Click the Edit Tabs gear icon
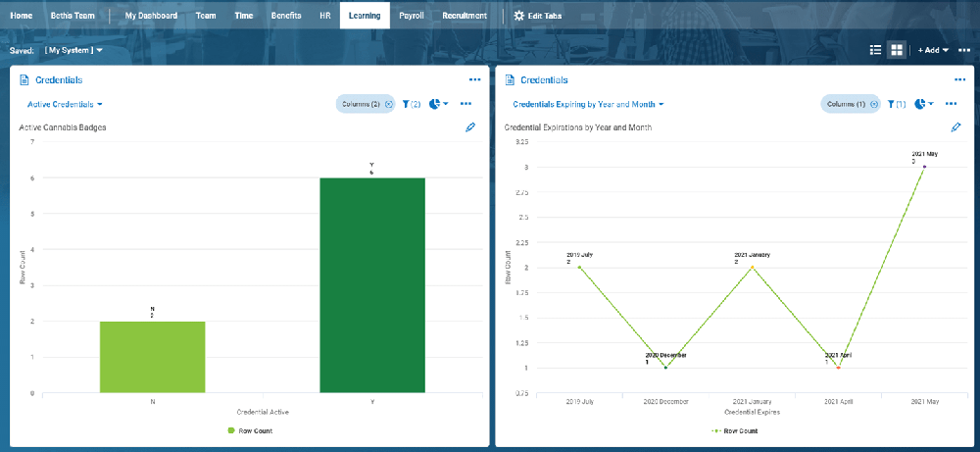Viewport: 980px width, 452px height. click(518, 16)
